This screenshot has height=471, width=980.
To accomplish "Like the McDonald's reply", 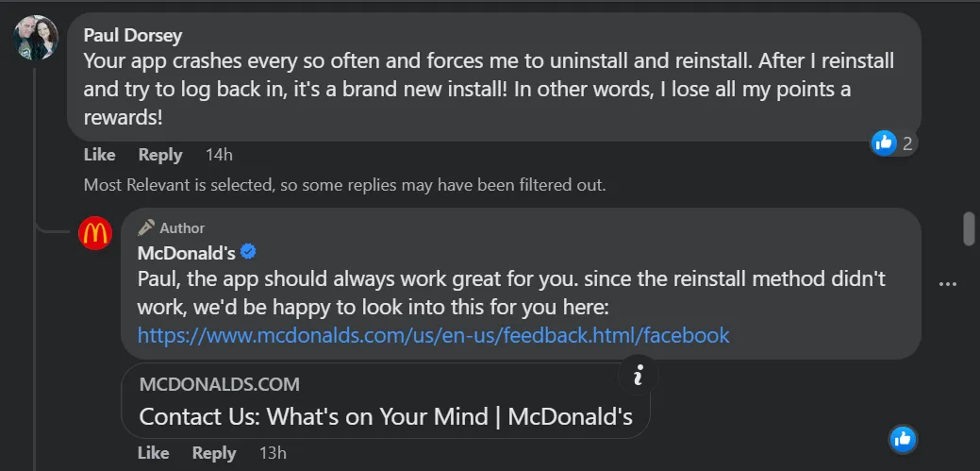I will 154,453.
